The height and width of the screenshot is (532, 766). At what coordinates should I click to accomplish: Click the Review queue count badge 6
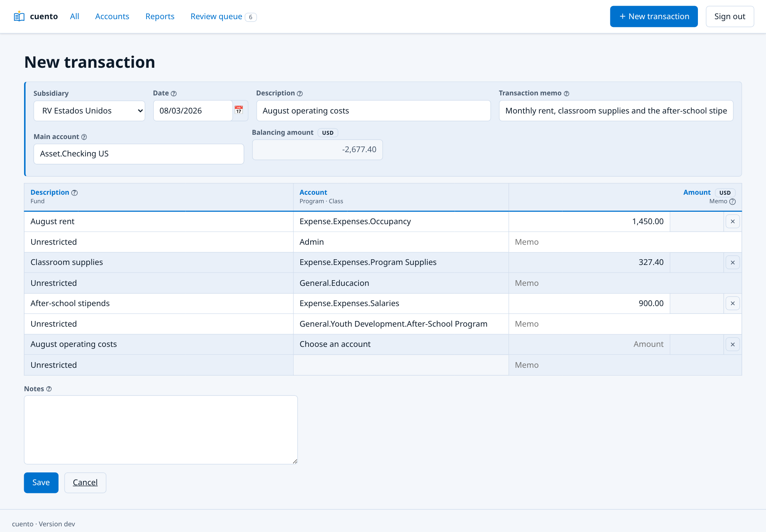point(251,17)
